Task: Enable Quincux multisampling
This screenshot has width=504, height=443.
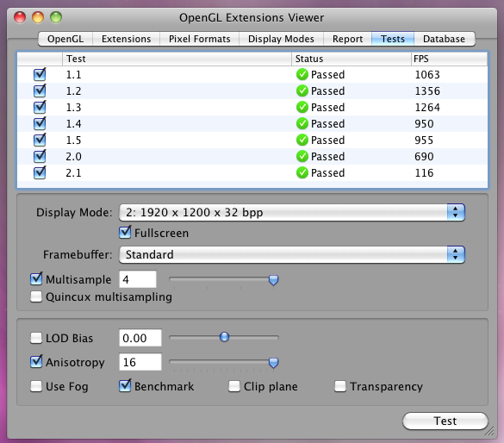Action: click(36, 296)
